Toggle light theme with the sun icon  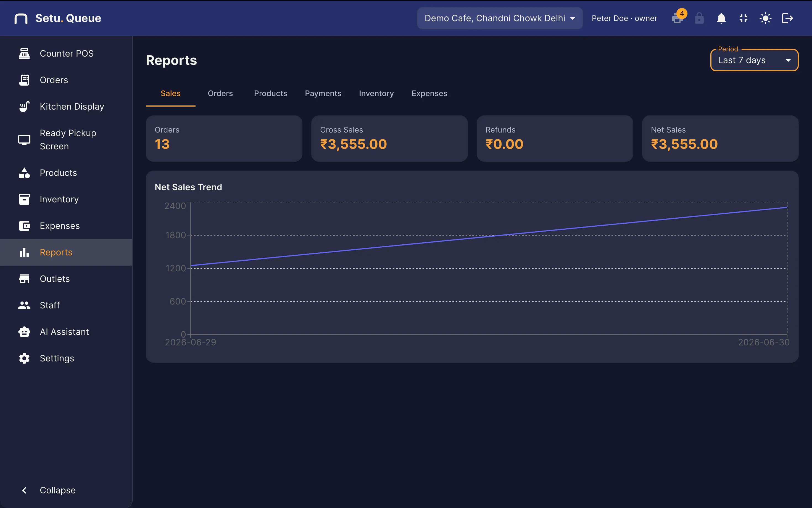pyautogui.click(x=765, y=18)
